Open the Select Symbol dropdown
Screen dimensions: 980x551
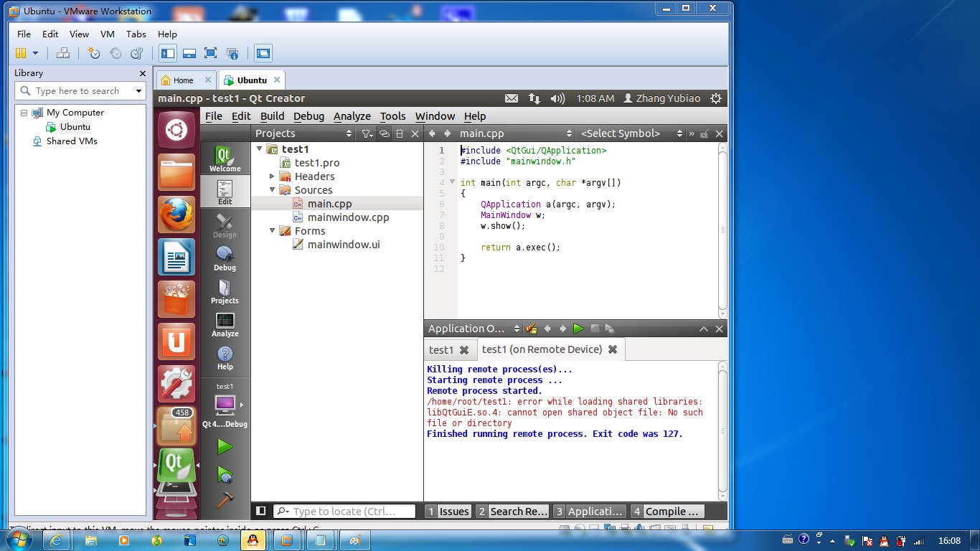631,133
